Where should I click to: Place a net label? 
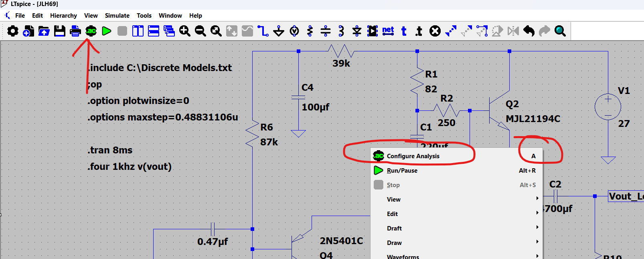[x=388, y=31]
